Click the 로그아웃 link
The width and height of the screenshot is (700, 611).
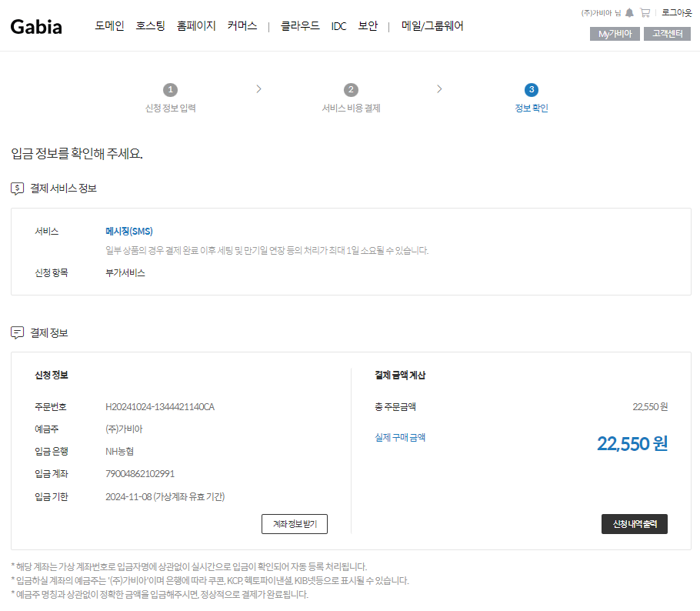tap(677, 12)
